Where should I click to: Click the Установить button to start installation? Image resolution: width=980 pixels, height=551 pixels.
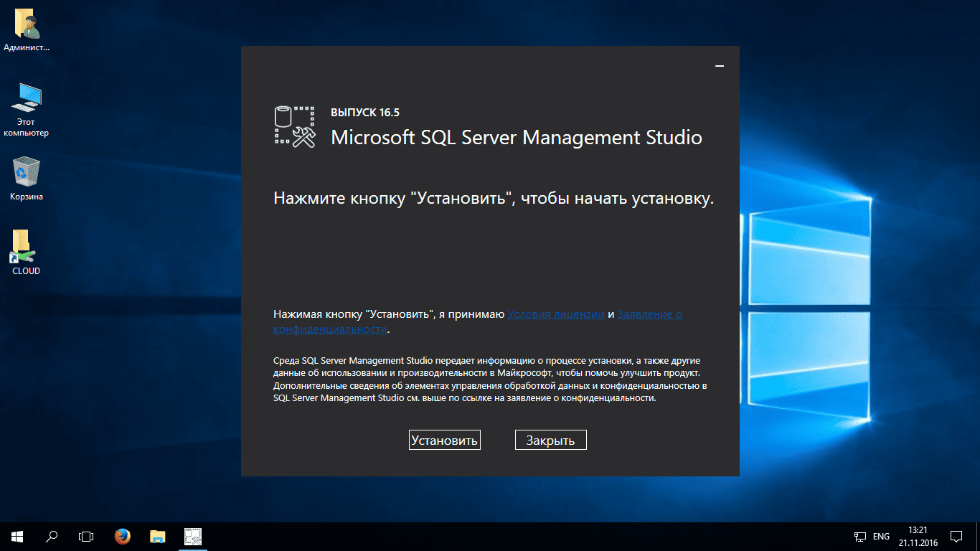[x=444, y=440]
